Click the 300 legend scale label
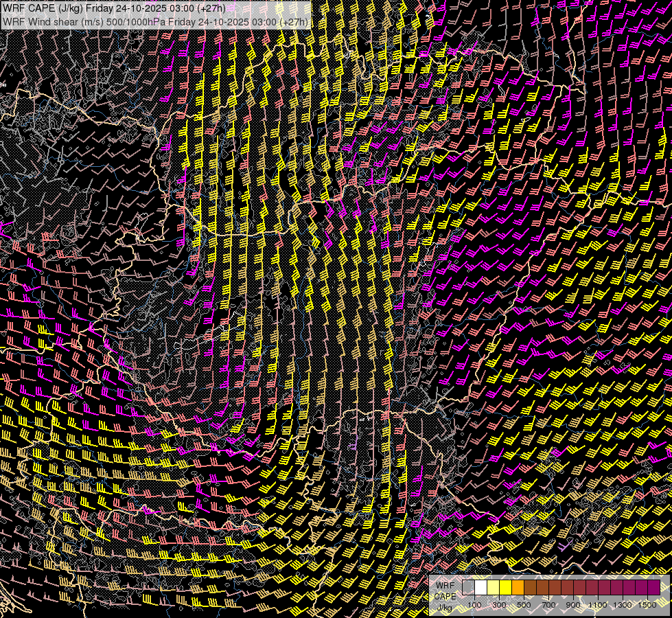The image size is (672, 618). click(x=499, y=605)
